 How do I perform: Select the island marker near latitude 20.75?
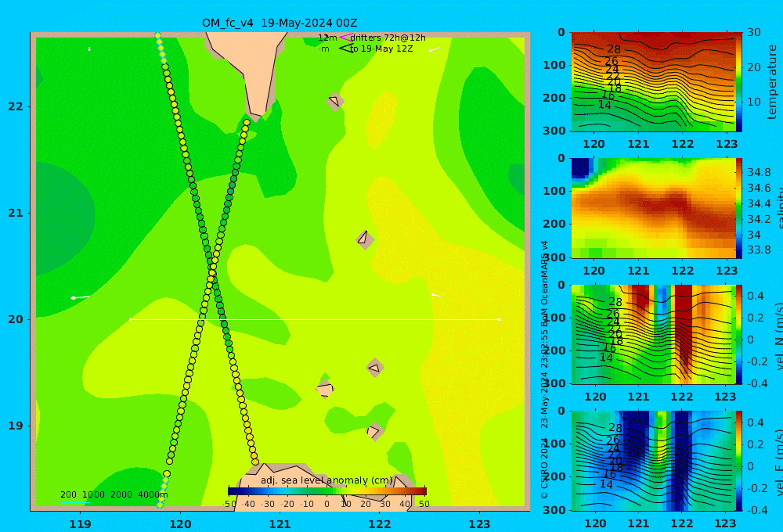(x=365, y=239)
